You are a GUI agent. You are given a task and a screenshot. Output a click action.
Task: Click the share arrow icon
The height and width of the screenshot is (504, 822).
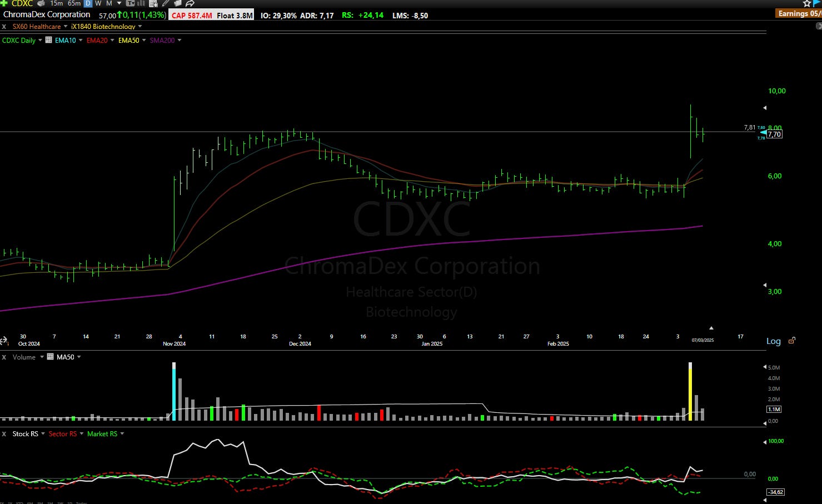(190, 3)
